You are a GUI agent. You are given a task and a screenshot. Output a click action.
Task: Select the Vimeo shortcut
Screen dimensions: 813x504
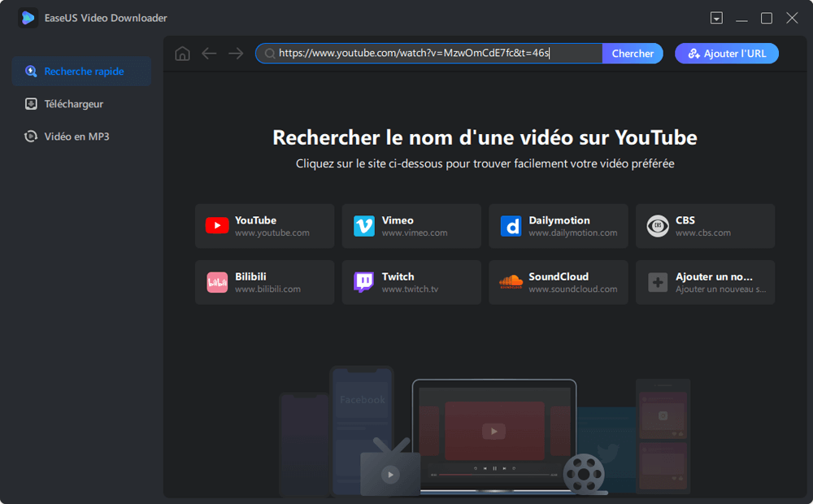tap(411, 225)
